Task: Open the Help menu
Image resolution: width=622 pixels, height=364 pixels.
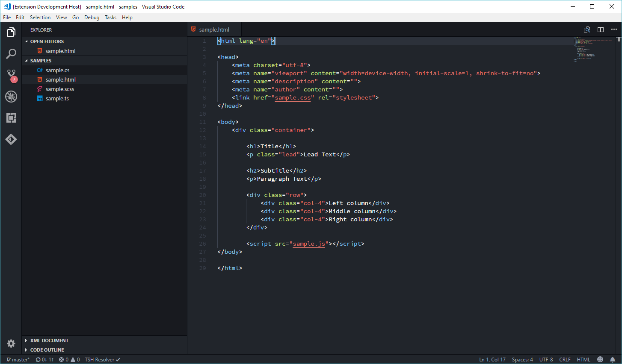Action: (127, 18)
